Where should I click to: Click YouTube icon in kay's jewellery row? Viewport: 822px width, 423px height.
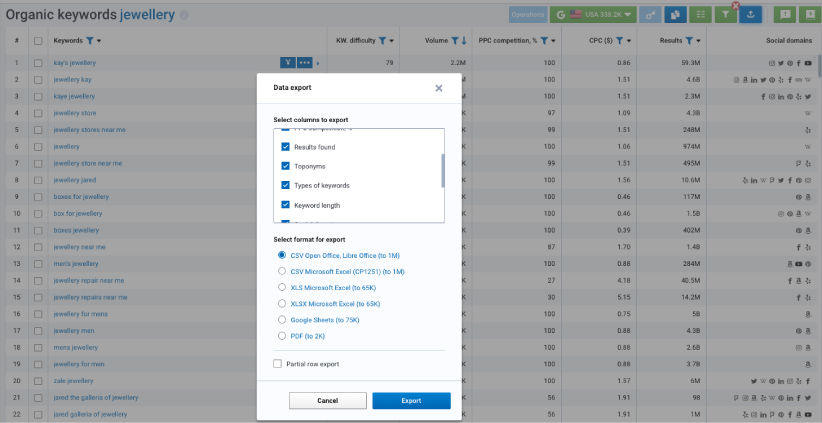(808, 63)
